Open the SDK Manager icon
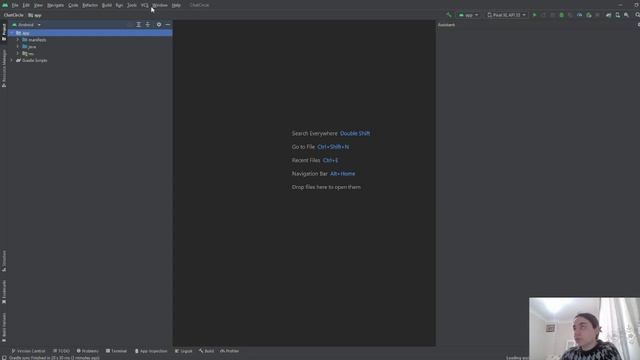Viewport: 640px width, 360px height. [x=627, y=15]
